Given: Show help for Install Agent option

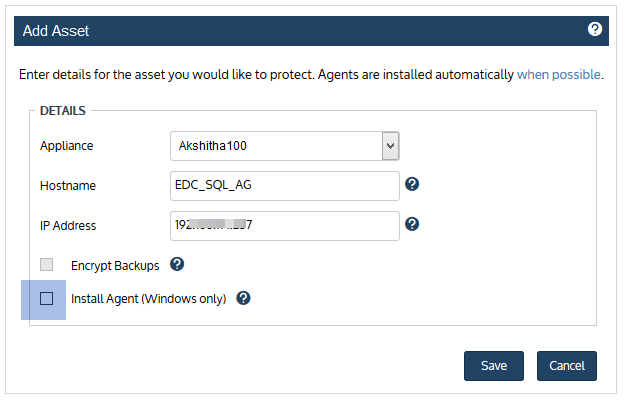Looking at the screenshot, I should tap(243, 298).
